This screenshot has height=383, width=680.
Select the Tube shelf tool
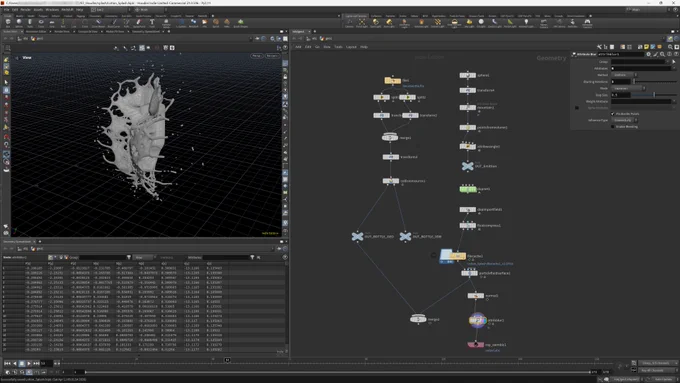(30, 23)
